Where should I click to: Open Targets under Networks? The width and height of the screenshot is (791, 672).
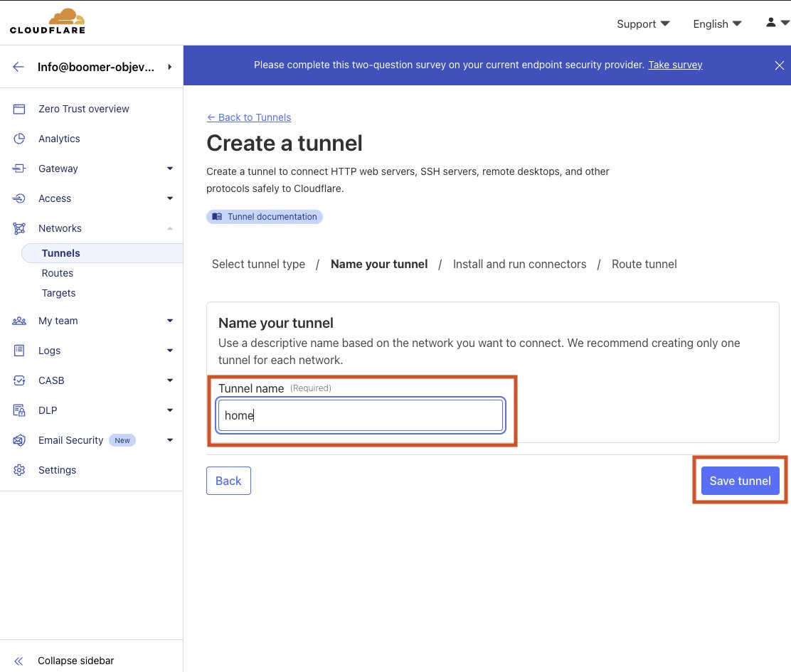click(x=58, y=293)
